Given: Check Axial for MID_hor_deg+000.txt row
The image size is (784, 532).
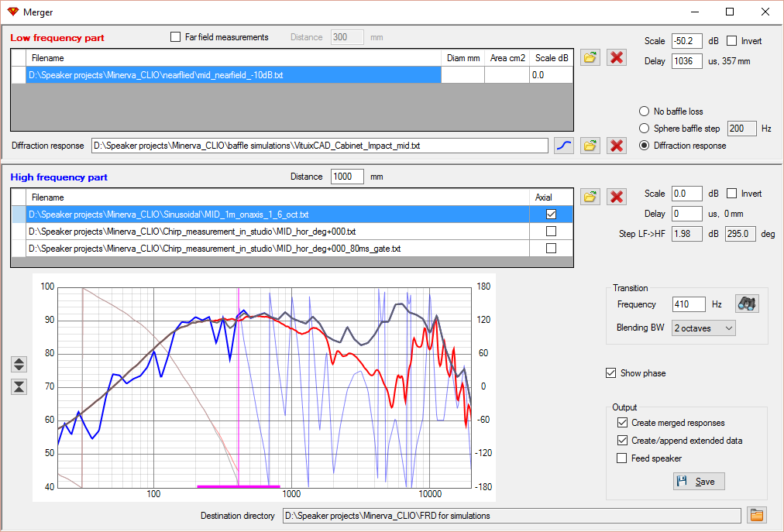Looking at the screenshot, I should (551, 231).
